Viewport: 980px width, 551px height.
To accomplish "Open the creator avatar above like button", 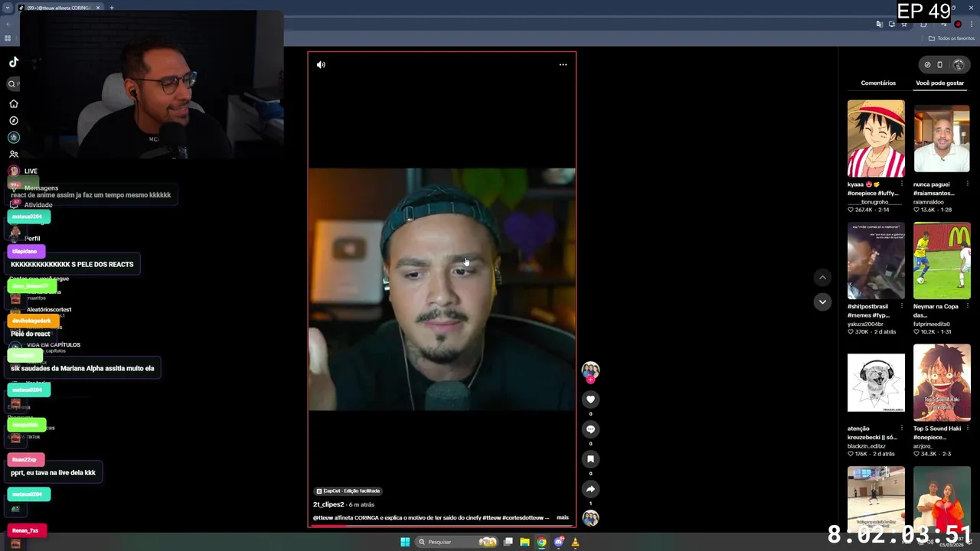I will tap(590, 371).
